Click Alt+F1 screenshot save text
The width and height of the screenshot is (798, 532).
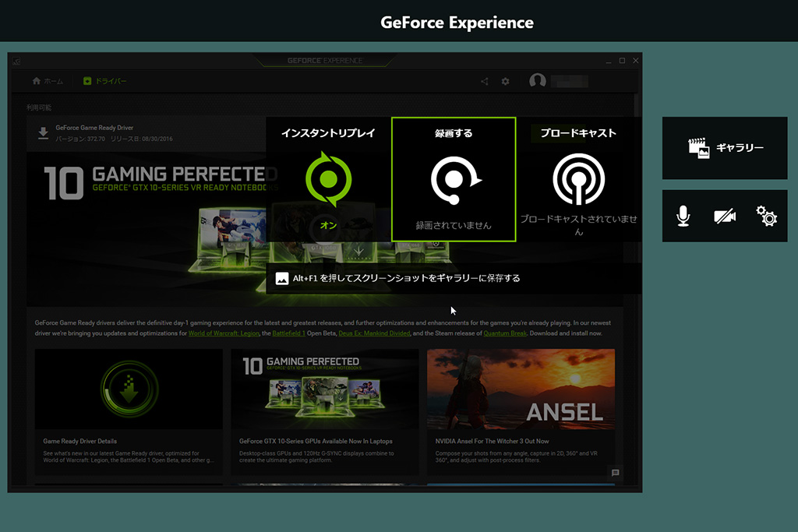coord(406,278)
